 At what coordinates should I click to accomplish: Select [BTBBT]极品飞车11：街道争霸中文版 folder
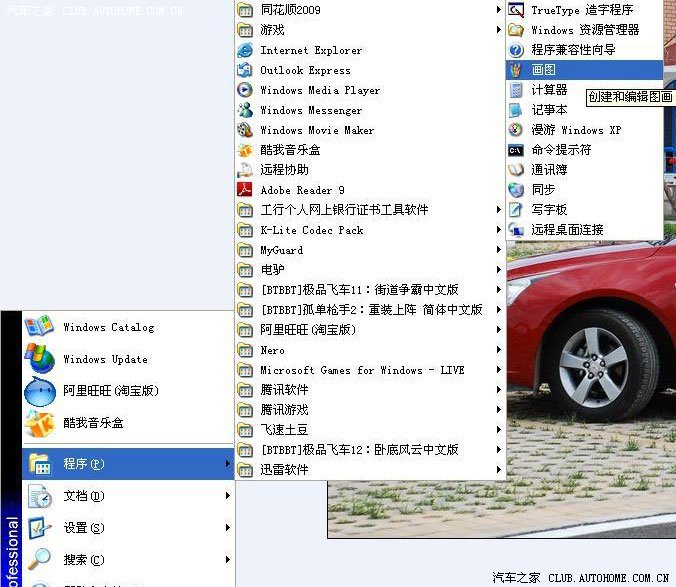click(x=370, y=290)
